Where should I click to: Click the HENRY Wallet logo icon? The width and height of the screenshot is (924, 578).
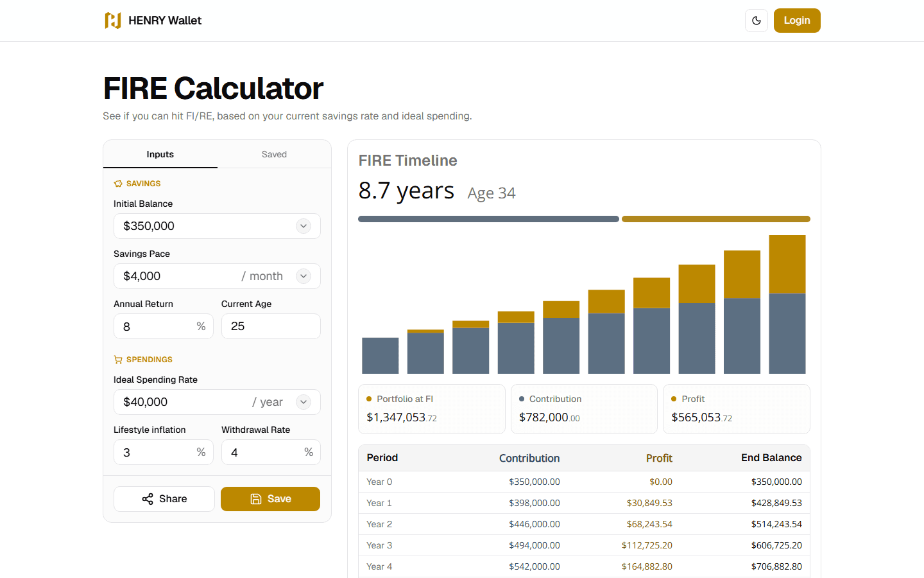coord(113,21)
